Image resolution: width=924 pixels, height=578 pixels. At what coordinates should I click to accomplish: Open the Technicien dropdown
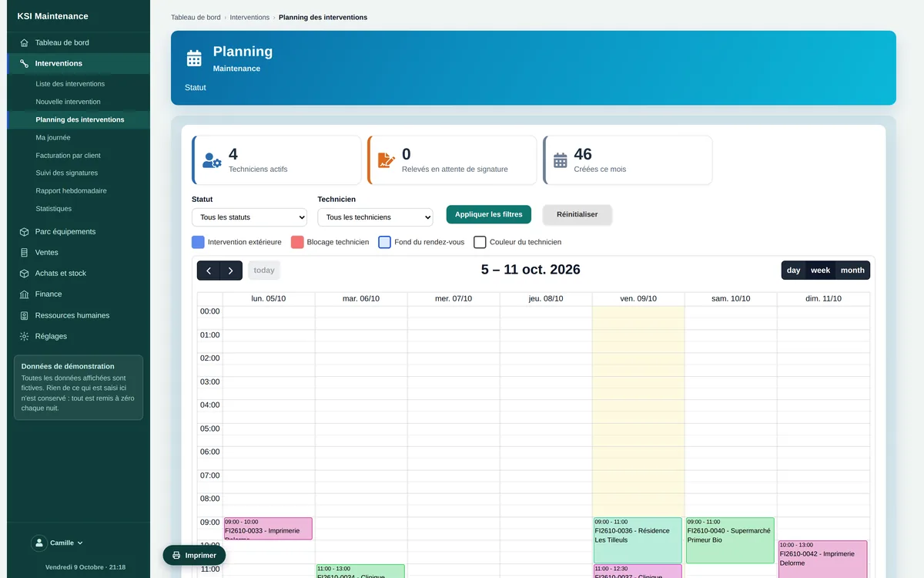click(x=375, y=217)
